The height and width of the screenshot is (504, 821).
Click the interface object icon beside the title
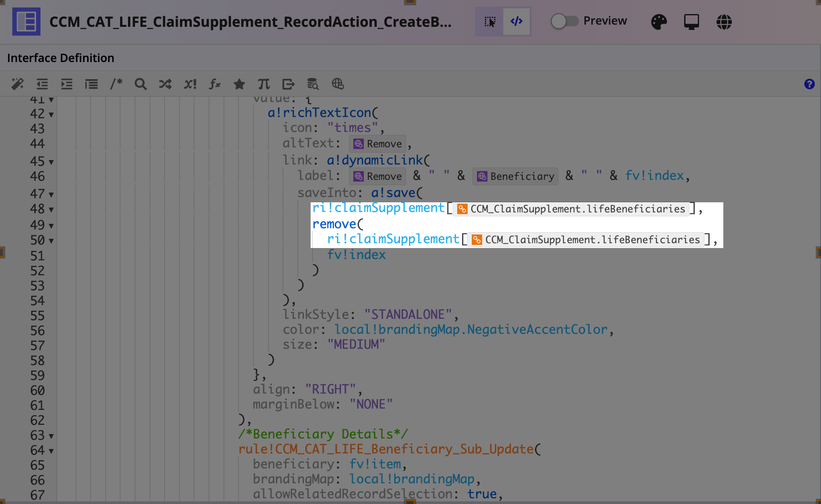click(26, 22)
